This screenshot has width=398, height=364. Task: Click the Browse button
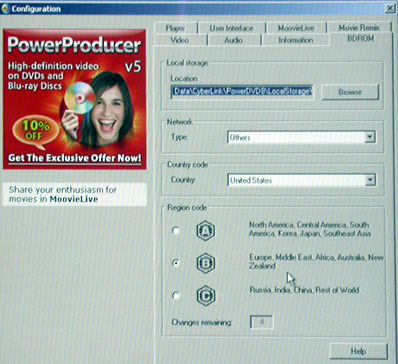point(350,92)
